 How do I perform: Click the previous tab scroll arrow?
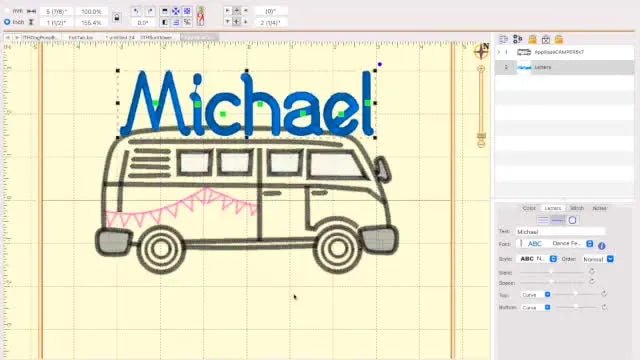[x=8, y=37]
